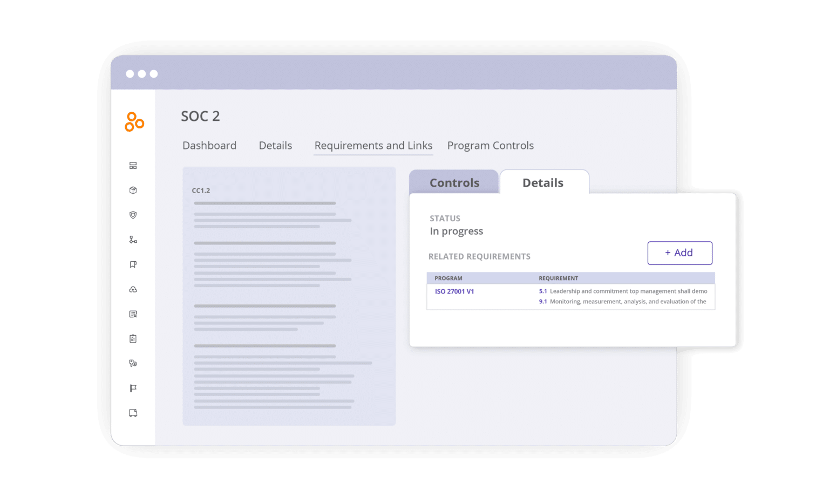Viewport: 829px width, 504px height.
Task: Click the flag icon in sidebar
Action: coord(133,388)
